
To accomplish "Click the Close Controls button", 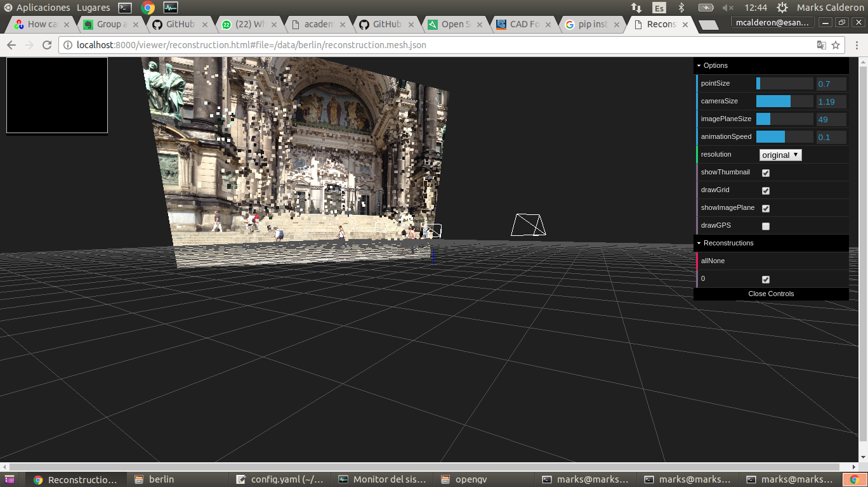I will point(771,294).
